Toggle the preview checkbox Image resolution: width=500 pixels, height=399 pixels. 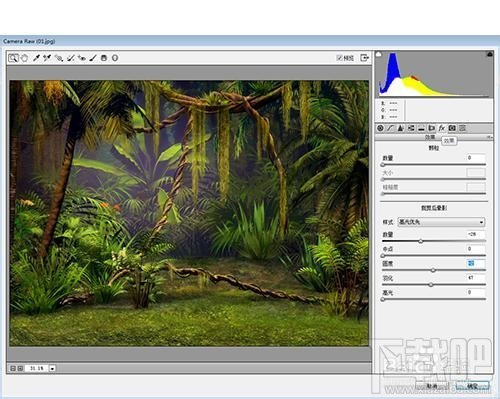coord(339,58)
